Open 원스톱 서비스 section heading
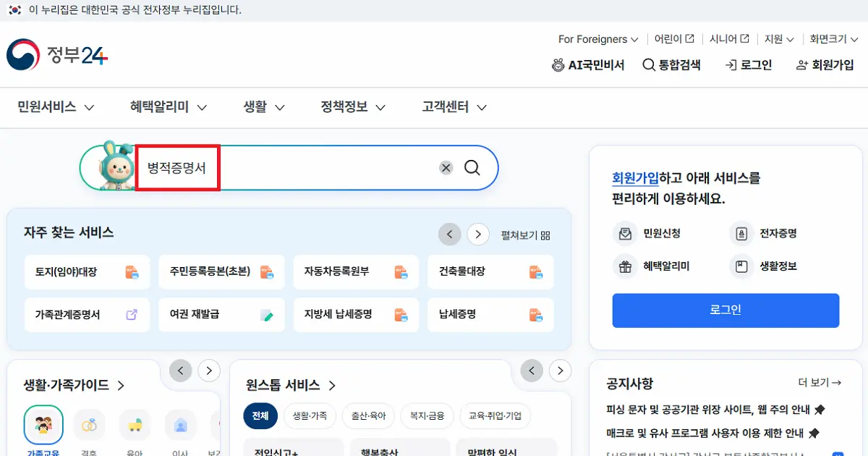868x456 pixels. tap(292, 385)
